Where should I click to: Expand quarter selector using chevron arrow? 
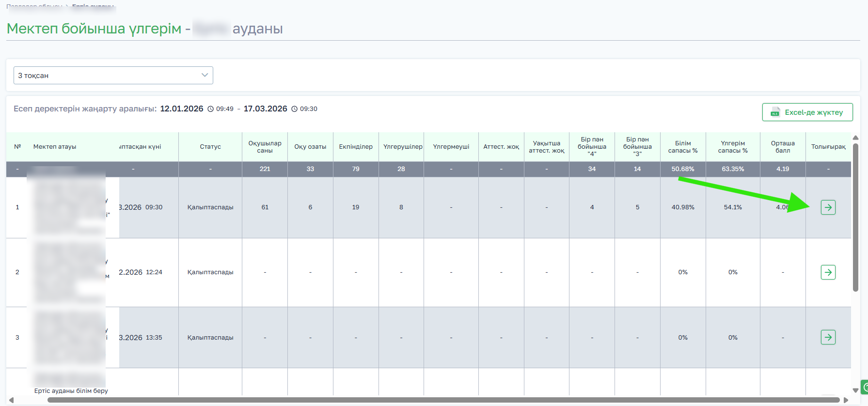[x=205, y=75]
